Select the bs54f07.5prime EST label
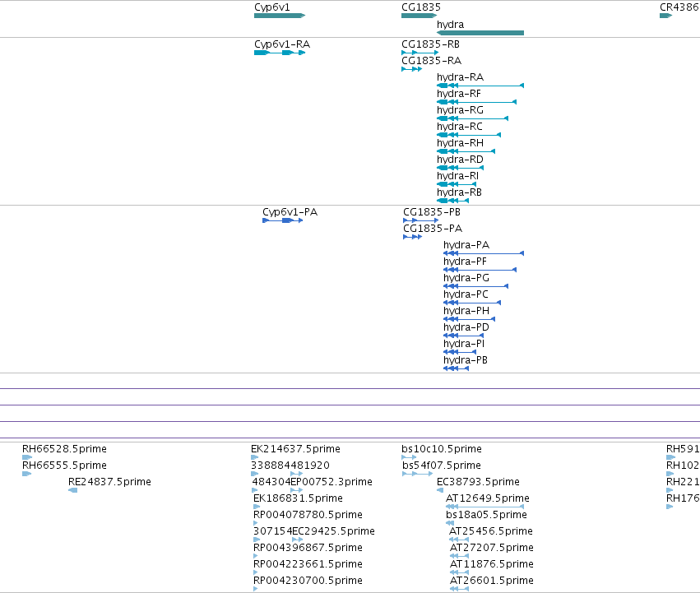 point(442,466)
